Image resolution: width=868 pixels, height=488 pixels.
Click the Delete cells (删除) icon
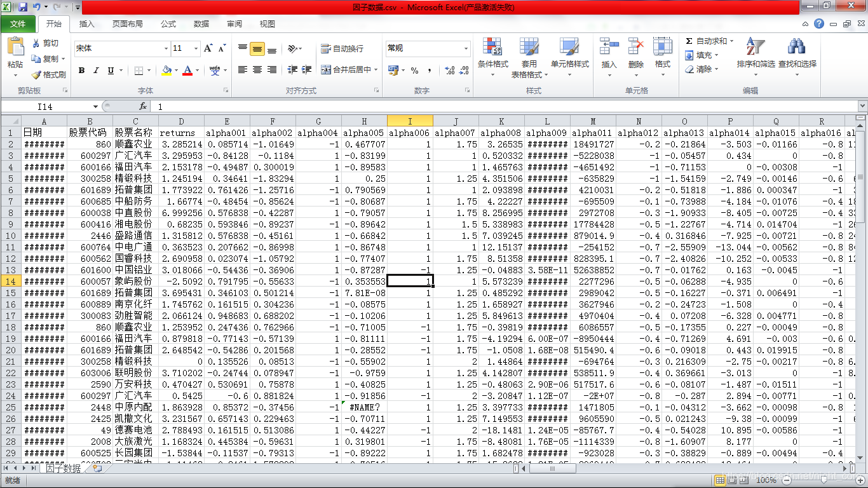636,47
